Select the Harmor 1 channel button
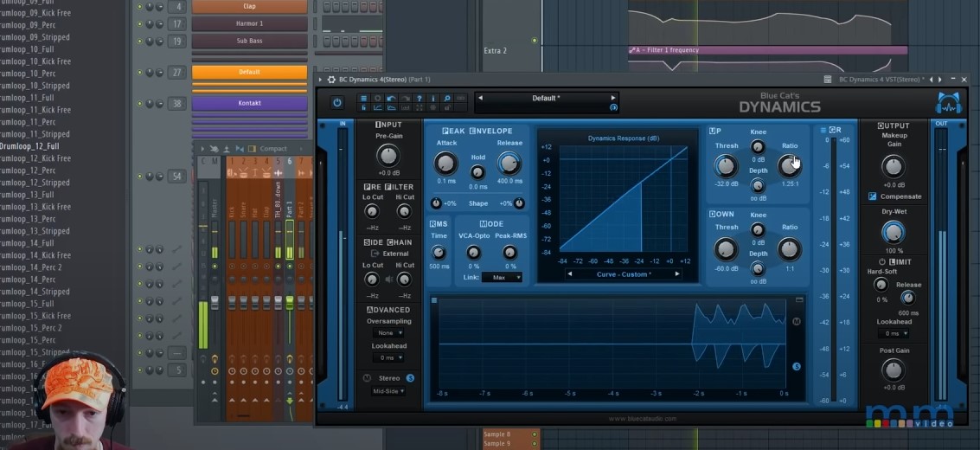Image resolution: width=980 pixels, height=450 pixels. click(x=249, y=23)
